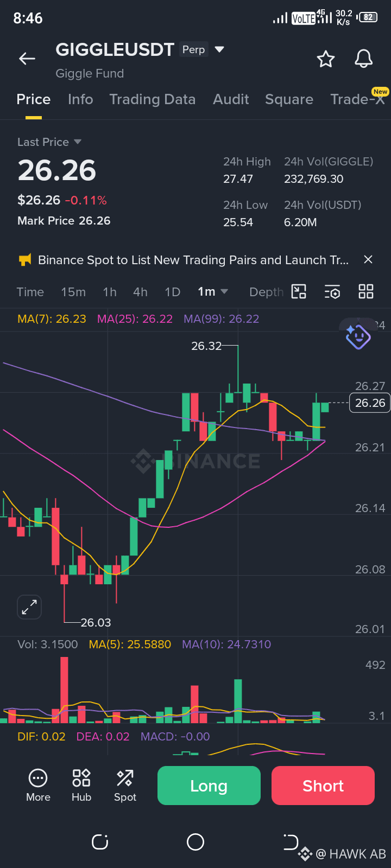The width and height of the screenshot is (391, 868).
Task: Tap the Android home navigation button
Action: tap(195, 842)
